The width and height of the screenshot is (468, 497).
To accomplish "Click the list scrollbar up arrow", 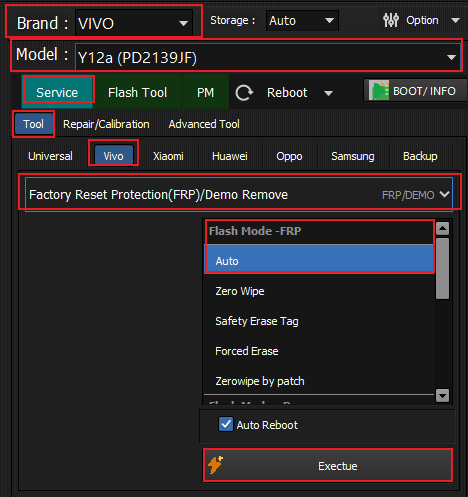I will (442, 228).
